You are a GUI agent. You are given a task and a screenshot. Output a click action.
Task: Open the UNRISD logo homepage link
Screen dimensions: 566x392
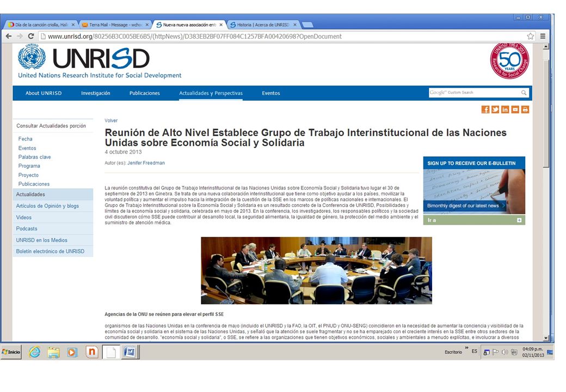100,61
